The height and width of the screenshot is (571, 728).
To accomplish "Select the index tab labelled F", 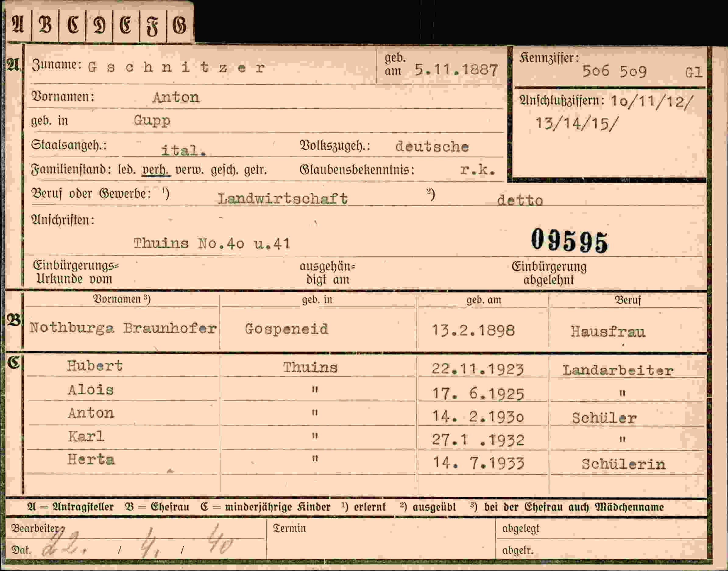I will click(x=153, y=25).
